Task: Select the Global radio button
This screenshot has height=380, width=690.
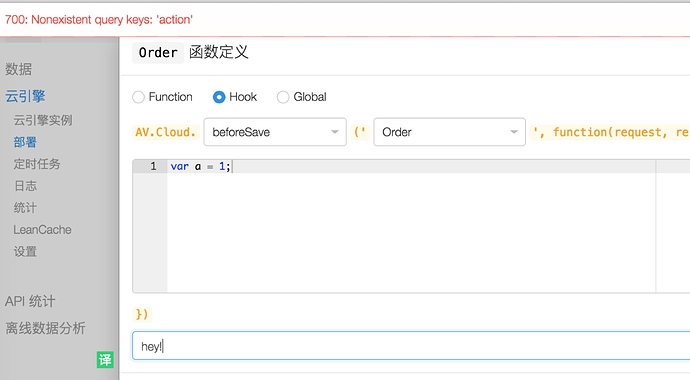Action: coord(283,97)
